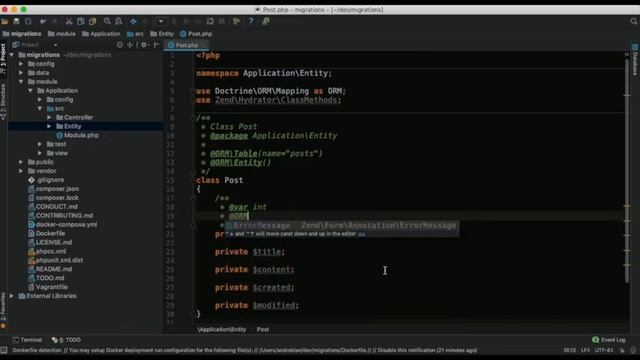640x360 pixels.
Task: Select docker-compose.yml file
Action: coord(62,224)
